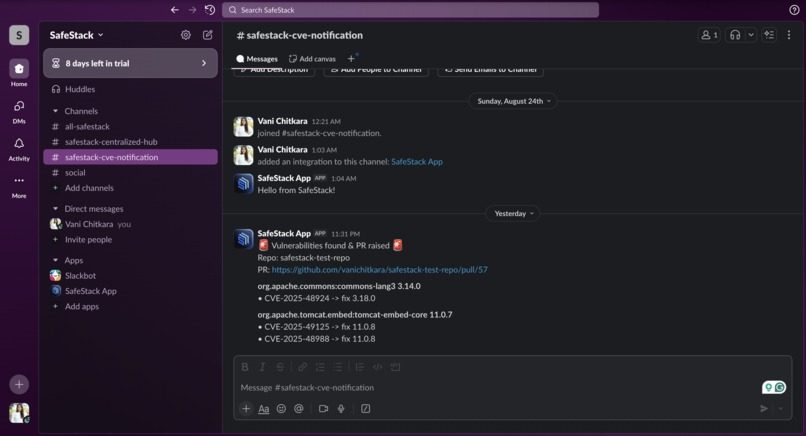The image size is (806, 436).
Task: Open the GitHub pull/57 PR link
Action: tap(379, 269)
